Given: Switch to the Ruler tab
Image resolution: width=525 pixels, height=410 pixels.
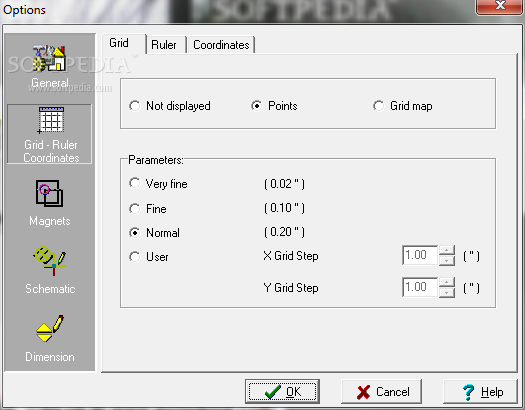Looking at the screenshot, I should point(166,45).
